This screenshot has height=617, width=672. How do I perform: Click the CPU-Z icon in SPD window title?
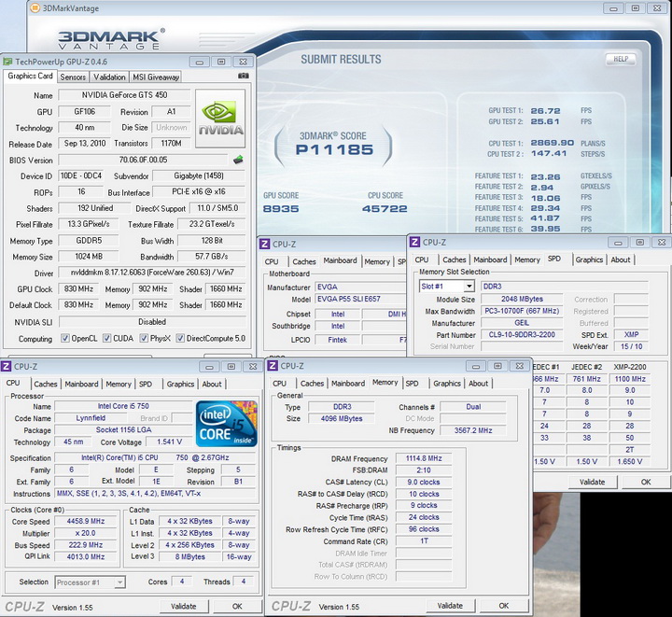point(415,242)
